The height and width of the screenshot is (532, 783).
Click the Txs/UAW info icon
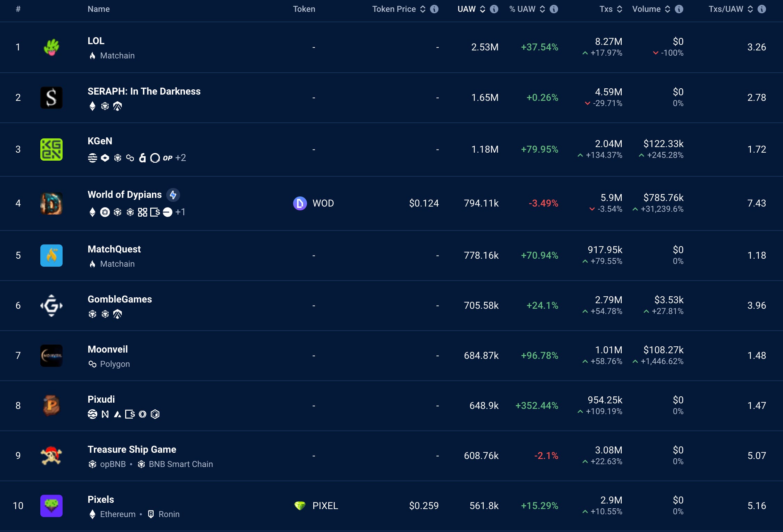click(x=761, y=9)
